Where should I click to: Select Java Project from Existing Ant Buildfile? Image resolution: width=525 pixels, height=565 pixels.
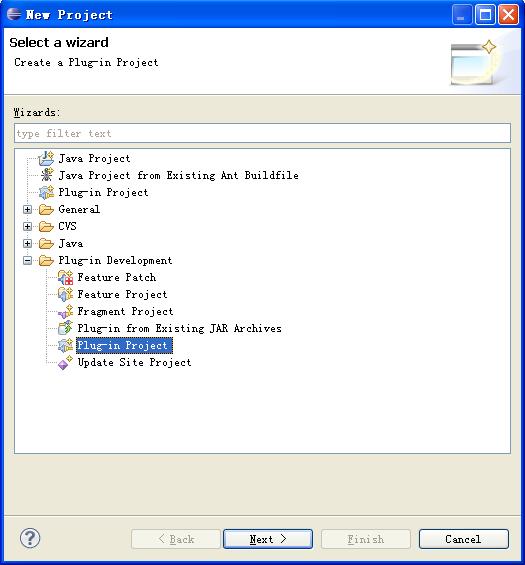pos(179,175)
